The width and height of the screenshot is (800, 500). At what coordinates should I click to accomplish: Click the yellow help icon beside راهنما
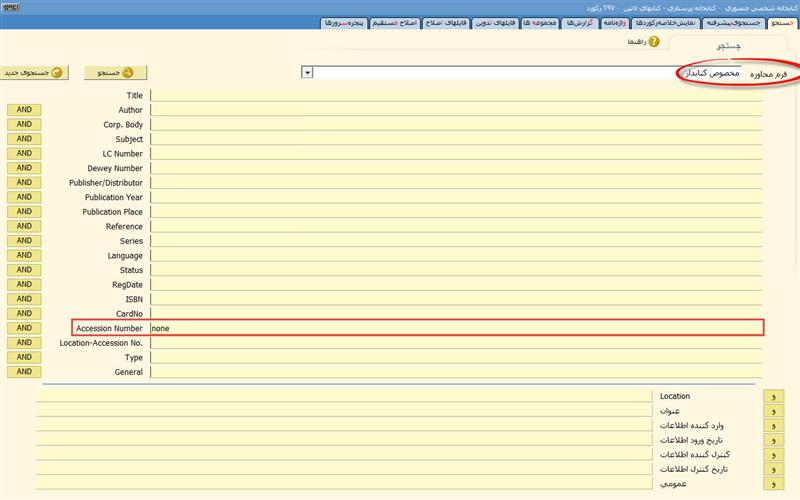(654, 42)
